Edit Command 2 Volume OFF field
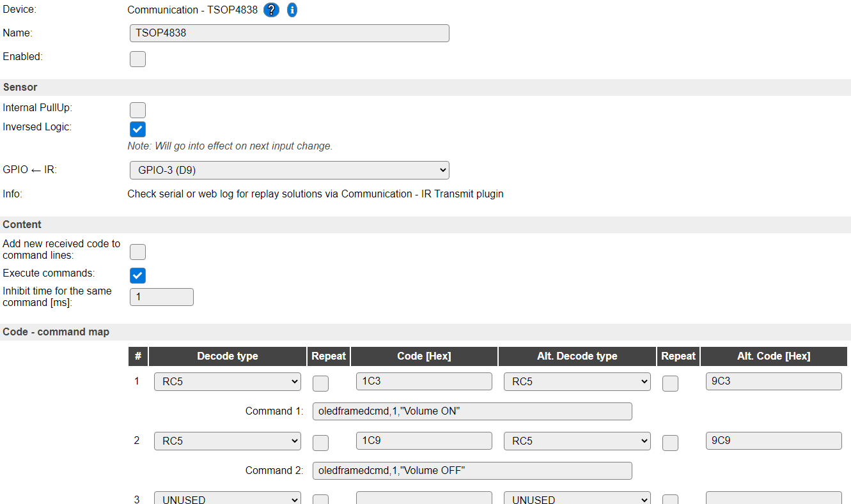Screen dimensions: 851x504 pyautogui.click(x=472, y=471)
